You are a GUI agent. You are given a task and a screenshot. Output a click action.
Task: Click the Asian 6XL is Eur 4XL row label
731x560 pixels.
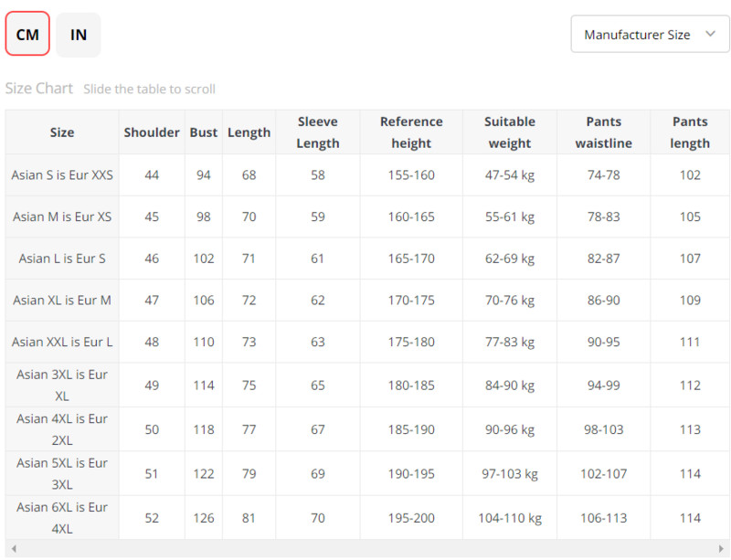pyautogui.click(x=62, y=518)
